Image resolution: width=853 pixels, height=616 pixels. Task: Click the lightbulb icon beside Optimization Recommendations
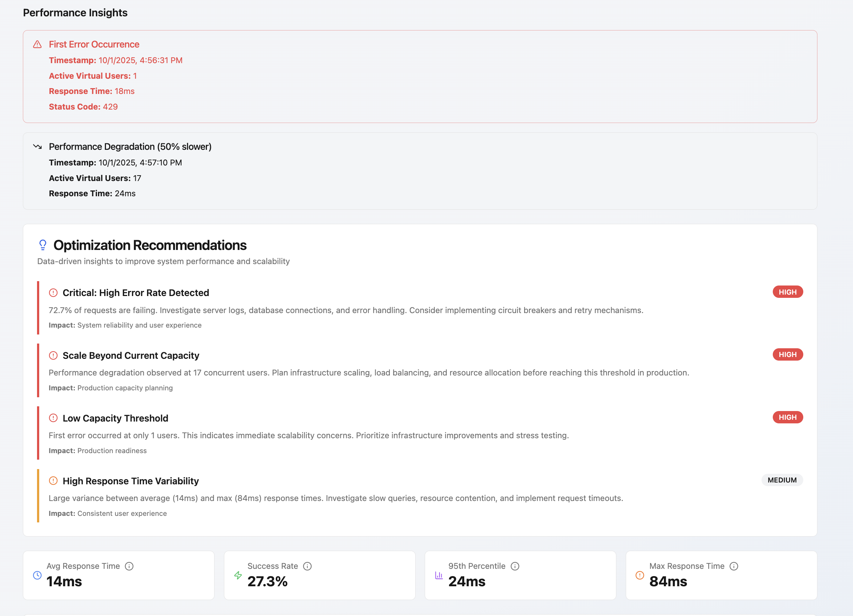click(x=43, y=245)
